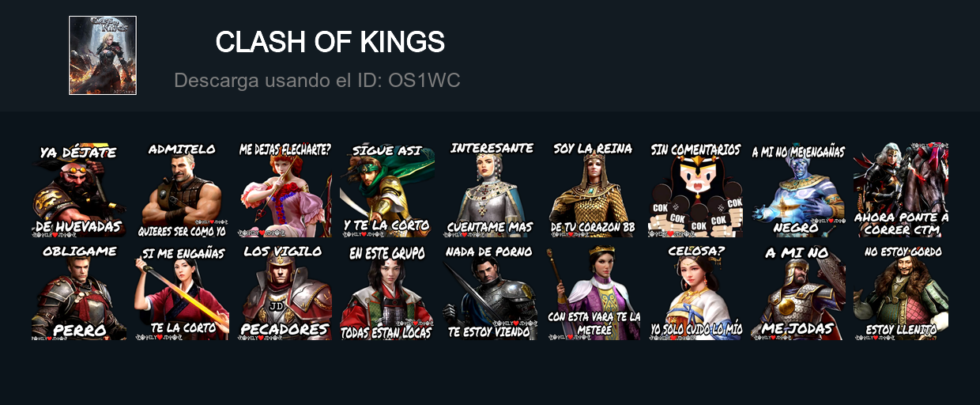Select the 'No estoy gordo' sticker
980x405 pixels.
901,293
